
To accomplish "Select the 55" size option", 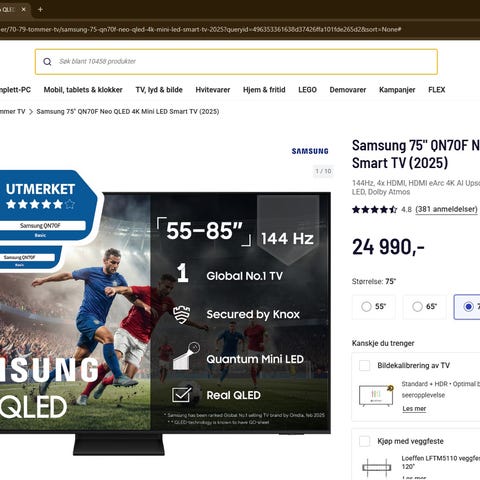I will [x=374, y=307].
